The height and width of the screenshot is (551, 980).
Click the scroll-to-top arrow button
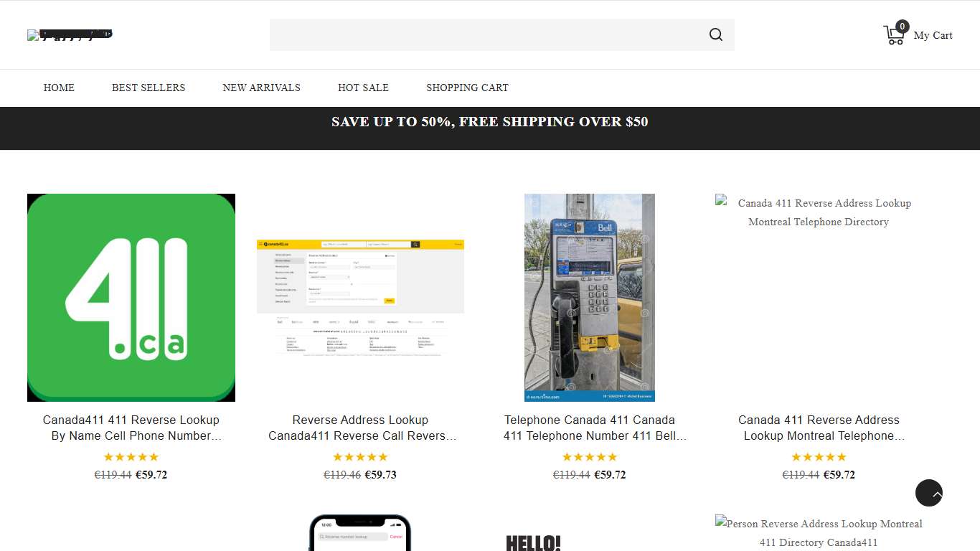pyautogui.click(x=928, y=493)
